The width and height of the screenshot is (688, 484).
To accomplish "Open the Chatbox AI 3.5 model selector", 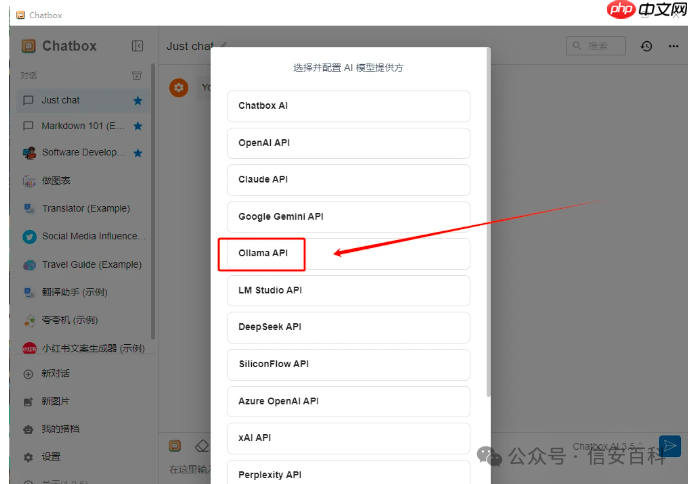I will tap(607, 446).
